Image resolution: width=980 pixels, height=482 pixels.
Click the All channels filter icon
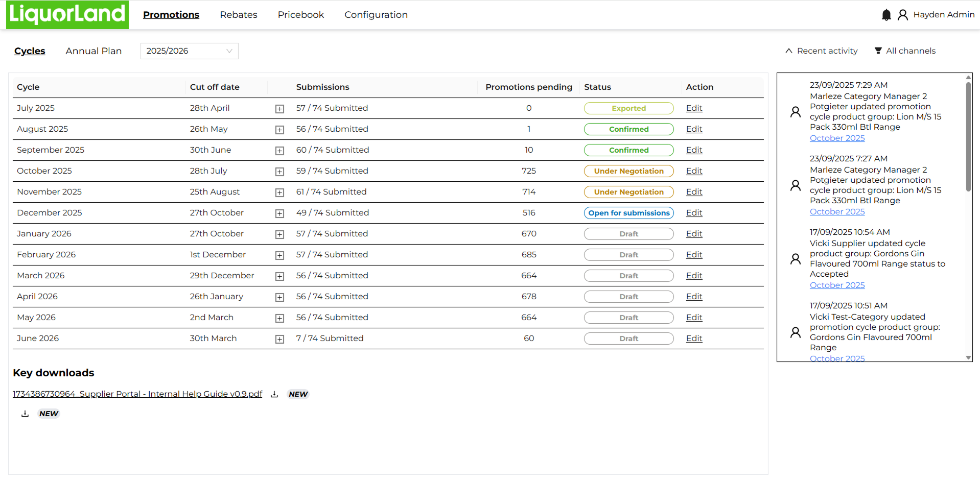(878, 51)
